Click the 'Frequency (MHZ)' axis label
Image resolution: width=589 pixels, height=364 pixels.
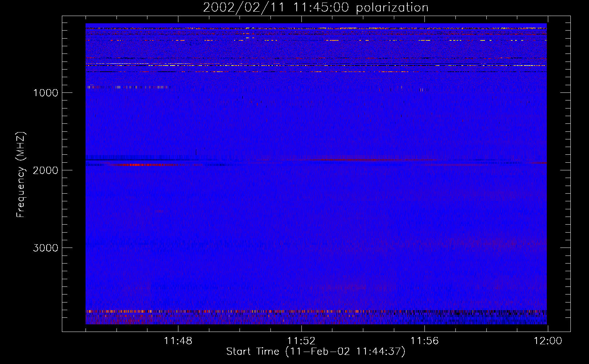click(x=21, y=175)
